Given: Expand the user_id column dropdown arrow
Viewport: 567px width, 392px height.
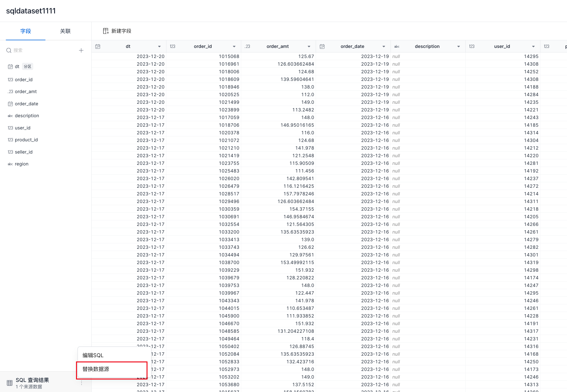Looking at the screenshot, I should click(533, 46).
